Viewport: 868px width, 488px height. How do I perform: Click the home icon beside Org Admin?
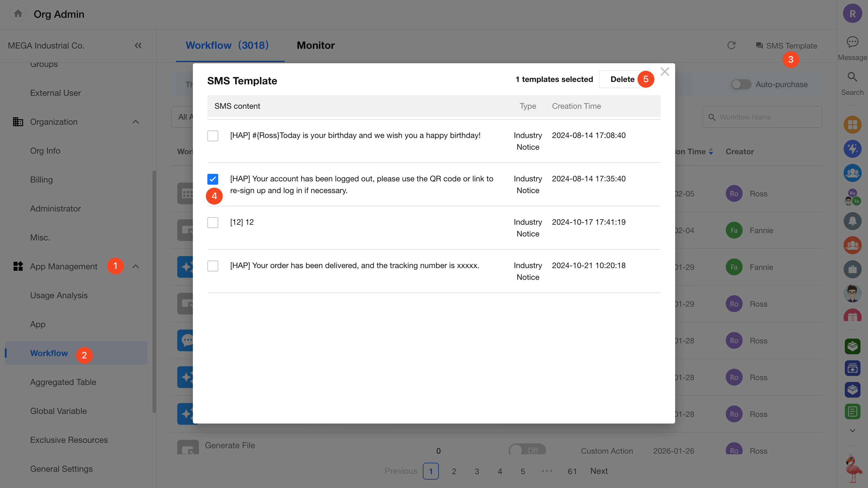click(18, 14)
